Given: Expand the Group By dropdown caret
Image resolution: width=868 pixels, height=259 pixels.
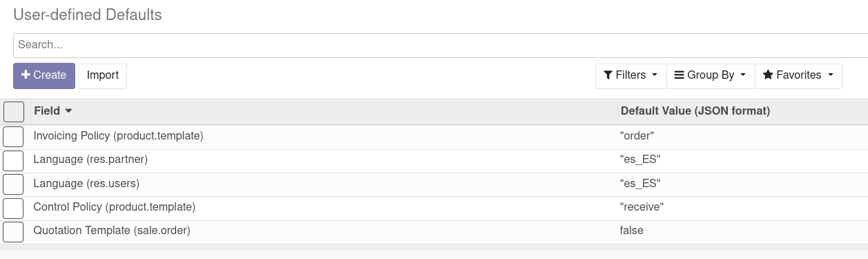Looking at the screenshot, I should point(743,75).
